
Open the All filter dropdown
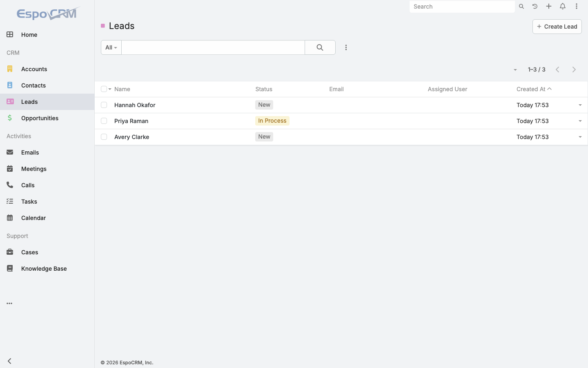point(111,47)
